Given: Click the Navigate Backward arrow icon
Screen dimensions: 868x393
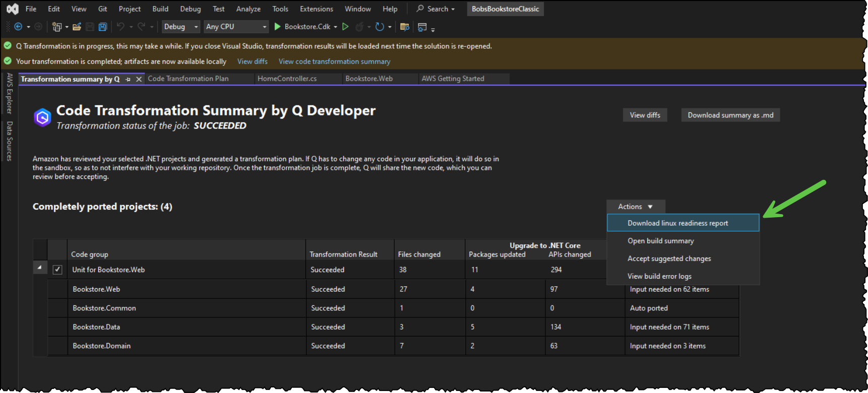Looking at the screenshot, I should pyautogui.click(x=19, y=27).
